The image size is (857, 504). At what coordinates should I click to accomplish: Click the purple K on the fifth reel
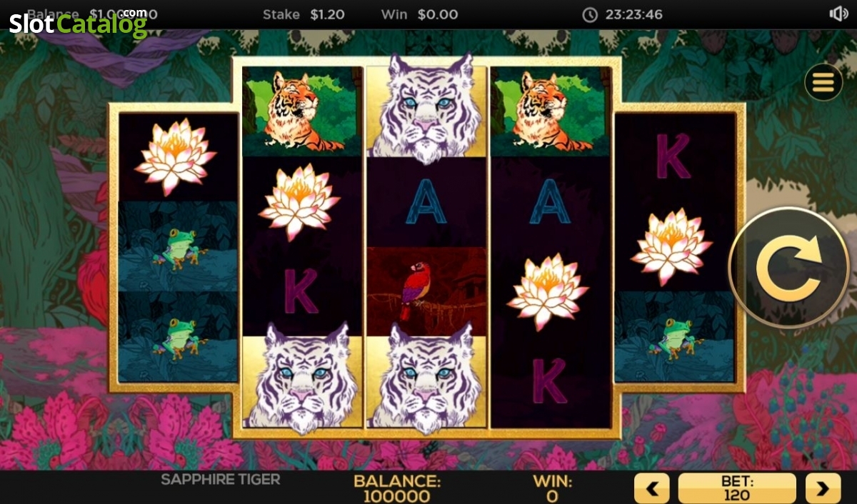point(673,158)
